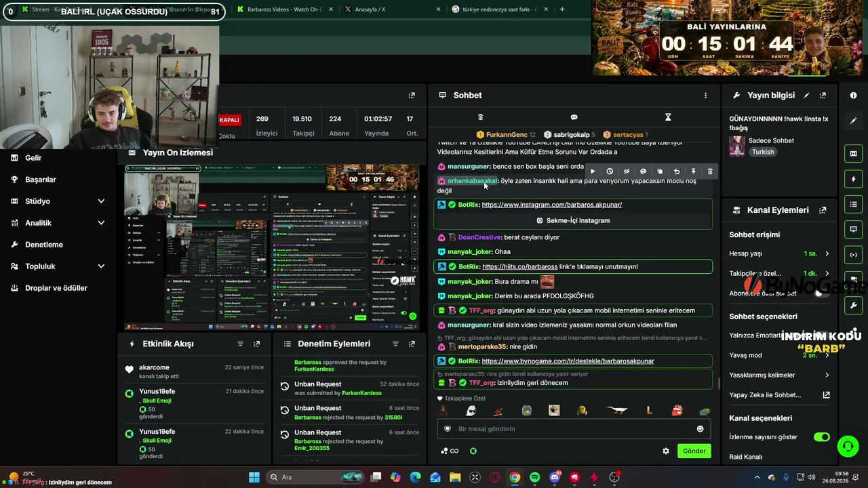Click the green Gönder button
Viewport: 868px width, 488px height.
(x=694, y=451)
